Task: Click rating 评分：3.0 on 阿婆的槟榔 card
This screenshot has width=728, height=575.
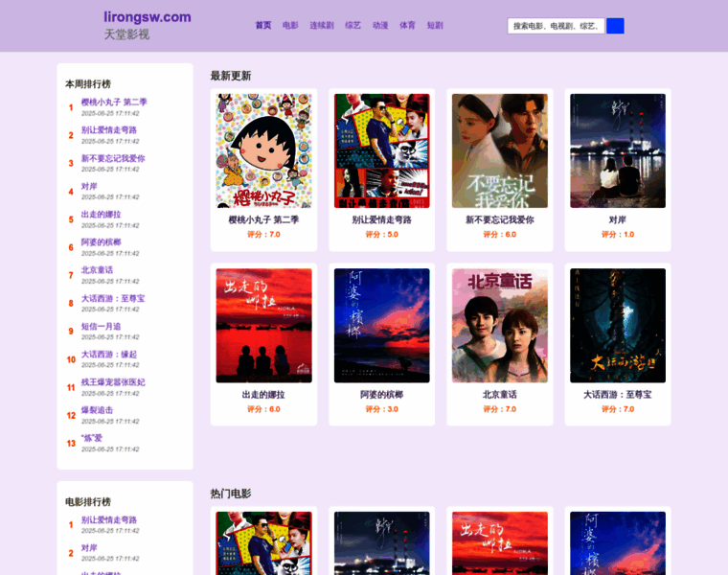Action: point(381,409)
